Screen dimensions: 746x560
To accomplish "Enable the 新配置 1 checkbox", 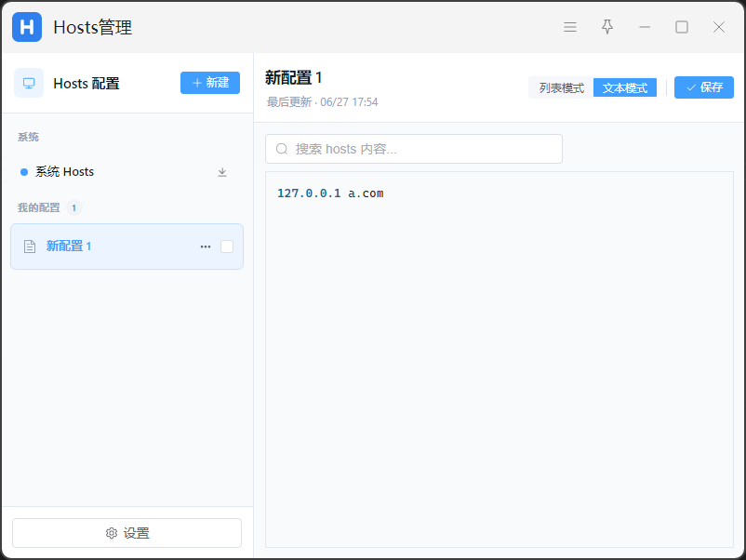I will point(227,247).
